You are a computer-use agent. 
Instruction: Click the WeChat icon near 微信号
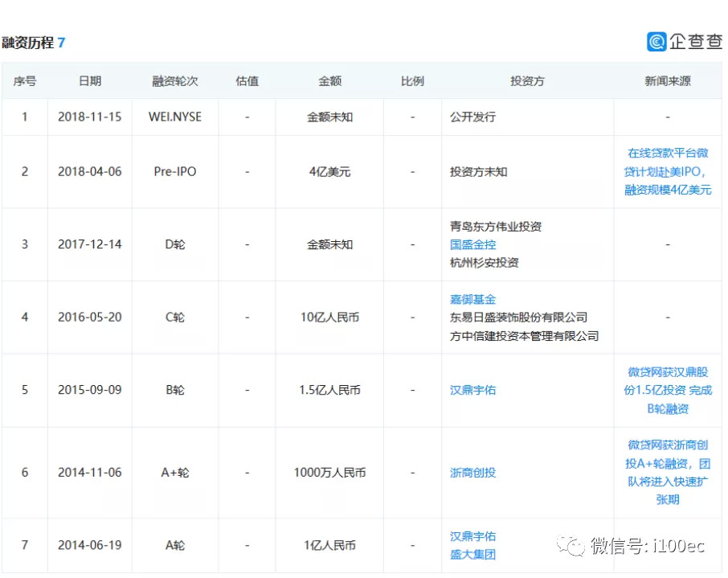(574, 546)
